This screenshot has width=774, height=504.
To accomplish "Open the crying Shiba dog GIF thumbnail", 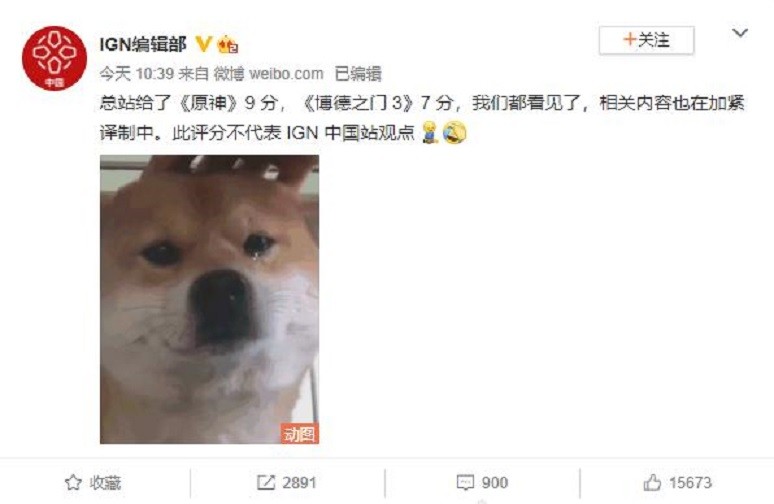I will point(209,299).
